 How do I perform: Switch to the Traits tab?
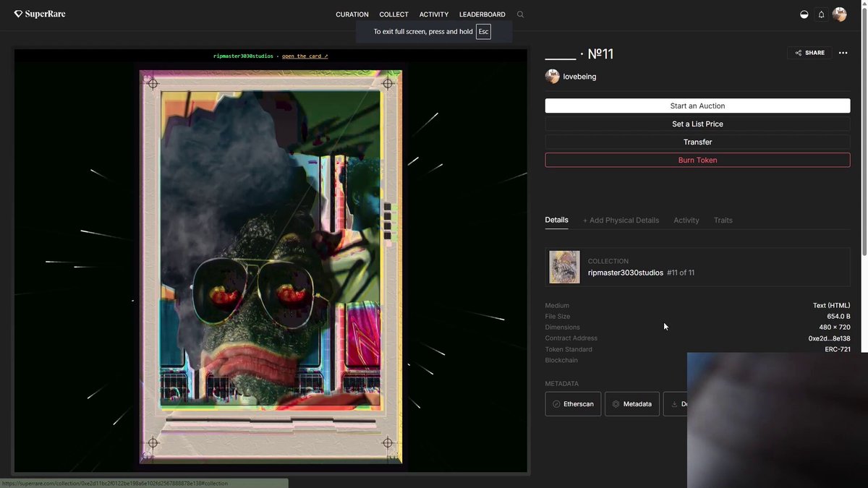(x=723, y=220)
